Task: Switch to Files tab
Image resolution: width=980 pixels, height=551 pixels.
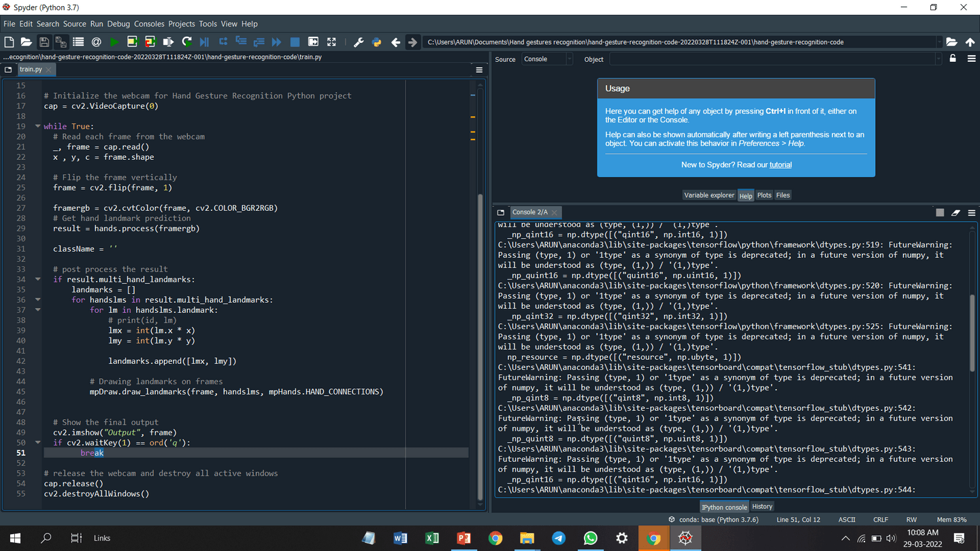Action: 783,195
